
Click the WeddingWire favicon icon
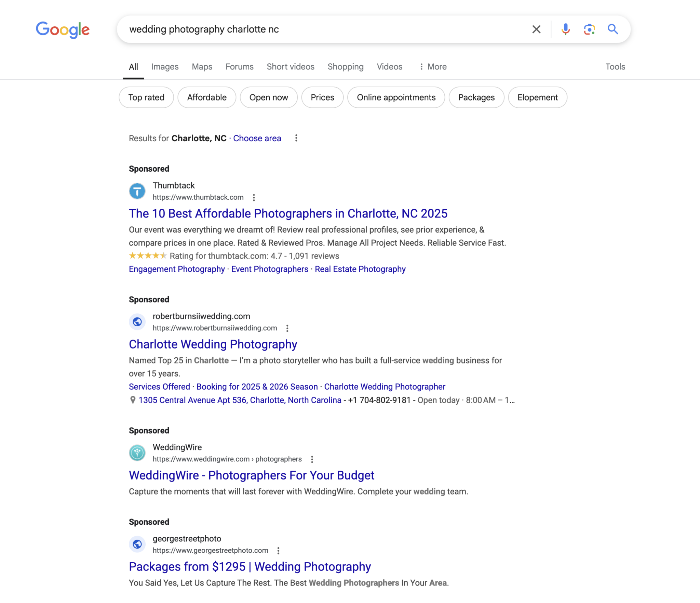137,453
